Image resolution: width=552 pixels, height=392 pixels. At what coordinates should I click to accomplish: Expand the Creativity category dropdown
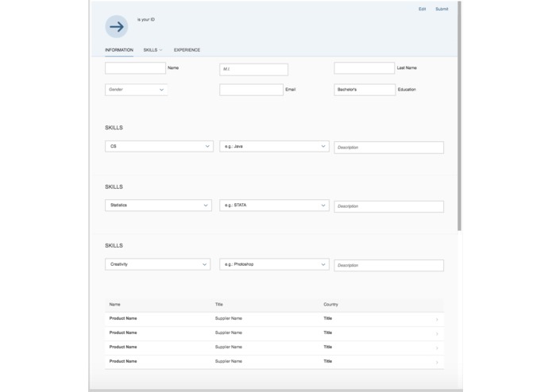[158, 264]
